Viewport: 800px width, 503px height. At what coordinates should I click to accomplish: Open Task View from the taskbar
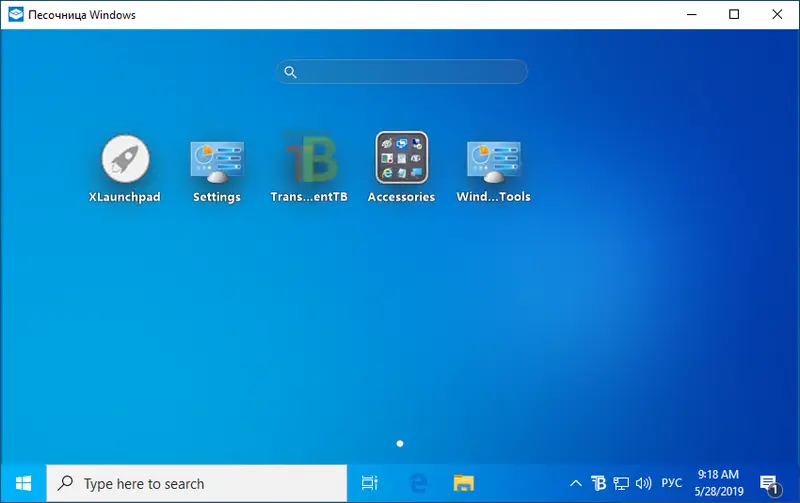pyautogui.click(x=369, y=483)
